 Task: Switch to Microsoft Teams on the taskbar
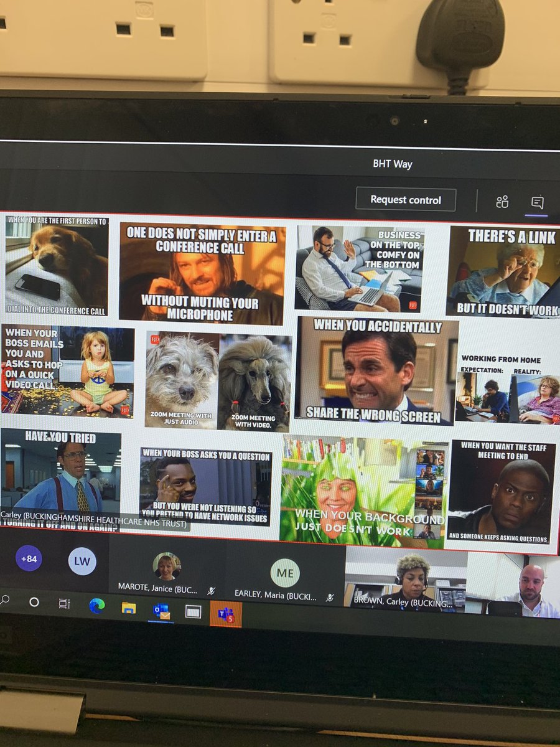[x=226, y=614]
